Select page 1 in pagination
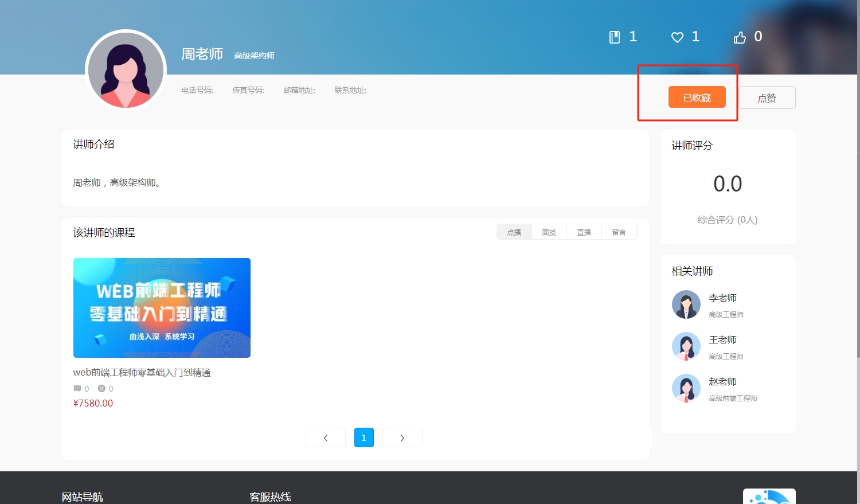 364,437
